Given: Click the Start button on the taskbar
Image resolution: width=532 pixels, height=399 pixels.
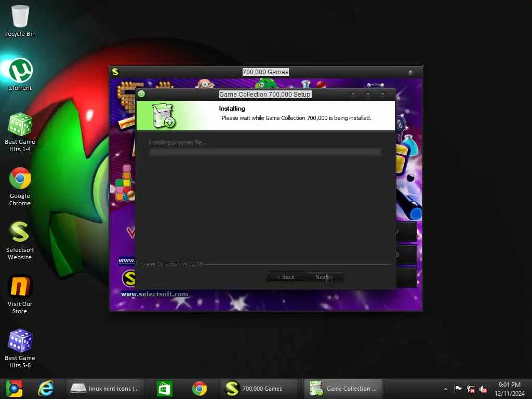Looking at the screenshot, I should point(14,389).
